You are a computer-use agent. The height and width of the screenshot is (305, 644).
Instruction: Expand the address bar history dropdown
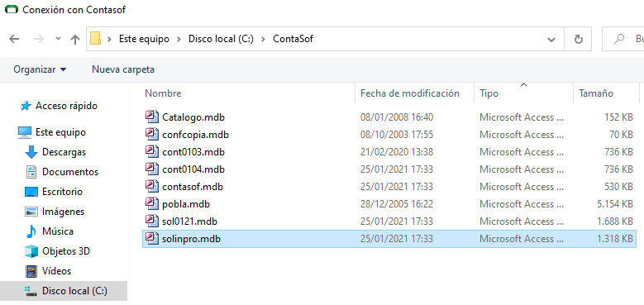[x=551, y=40]
